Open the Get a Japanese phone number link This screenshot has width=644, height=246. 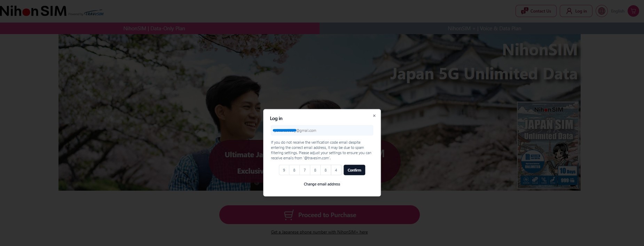[319, 232]
